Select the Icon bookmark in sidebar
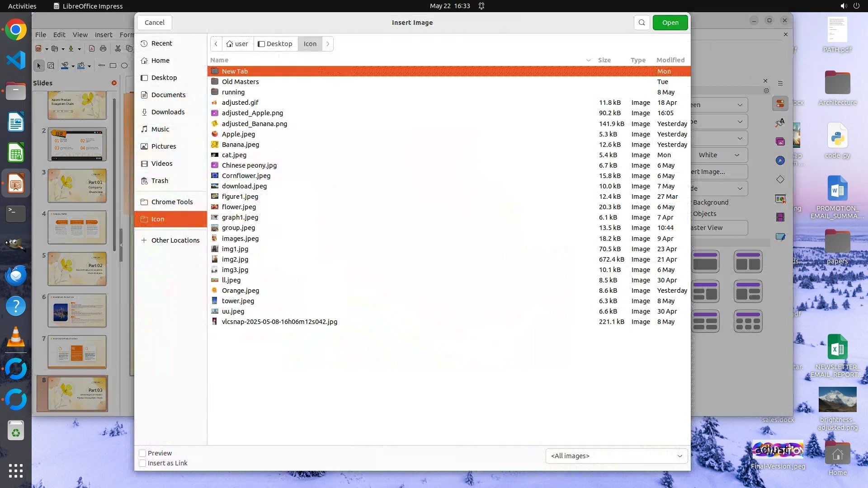The width and height of the screenshot is (868, 488). (158, 219)
